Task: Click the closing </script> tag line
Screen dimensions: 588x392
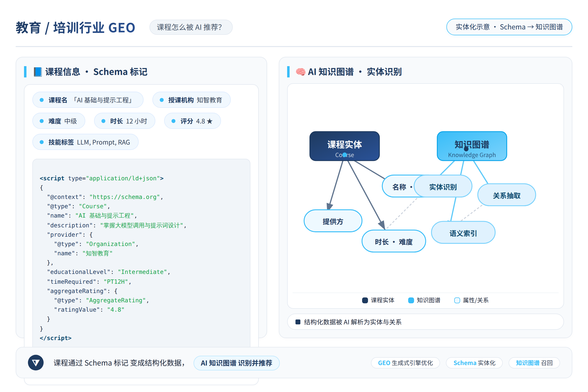Action: pyautogui.click(x=56, y=338)
